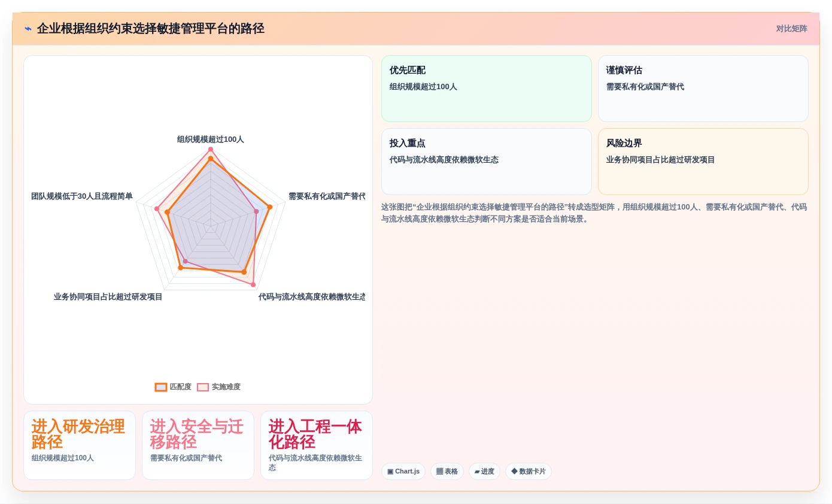Click the 对比矩阵 label in header
Image resolution: width=832 pixels, height=504 pixels.
point(791,29)
